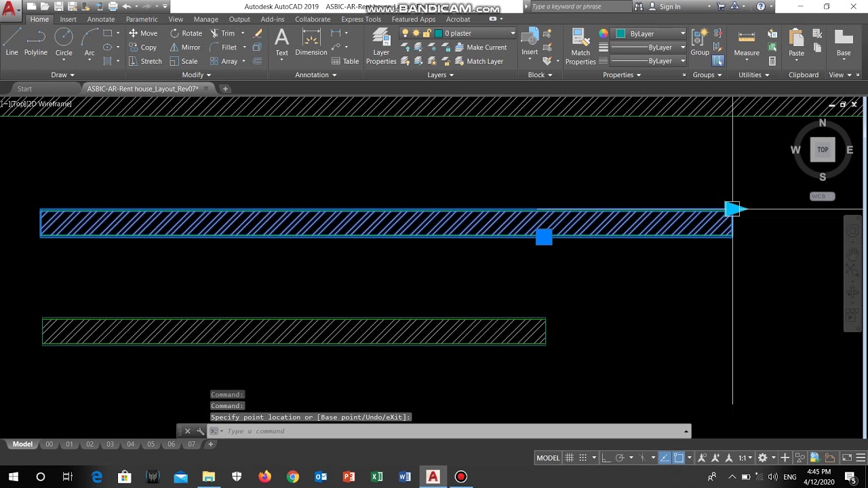The height and width of the screenshot is (488, 868).
Task: Open Layer Properties manager
Action: (381, 46)
